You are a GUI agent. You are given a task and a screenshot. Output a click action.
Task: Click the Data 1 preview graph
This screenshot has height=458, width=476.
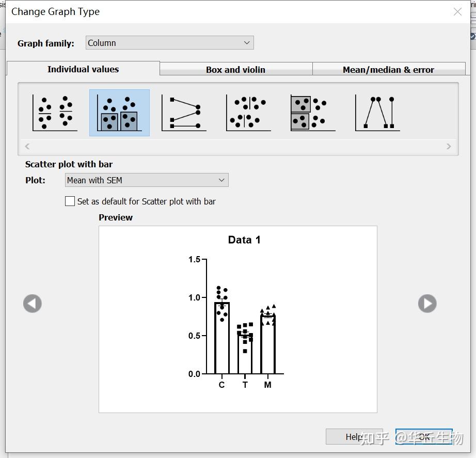point(237,319)
